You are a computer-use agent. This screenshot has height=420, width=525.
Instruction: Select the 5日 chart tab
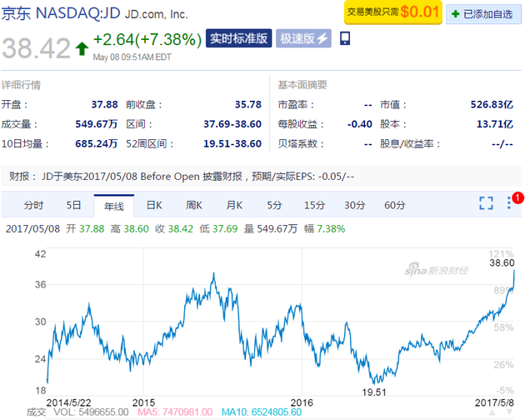tap(73, 205)
